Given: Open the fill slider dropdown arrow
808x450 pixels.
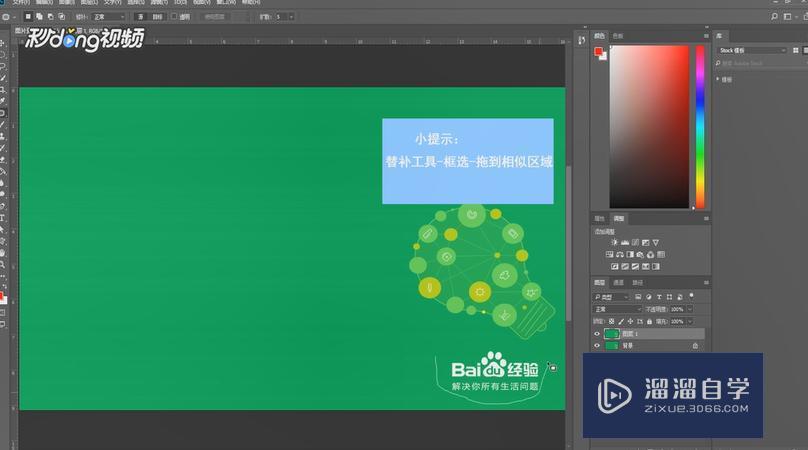Looking at the screenshot, I should coord(690,322).
